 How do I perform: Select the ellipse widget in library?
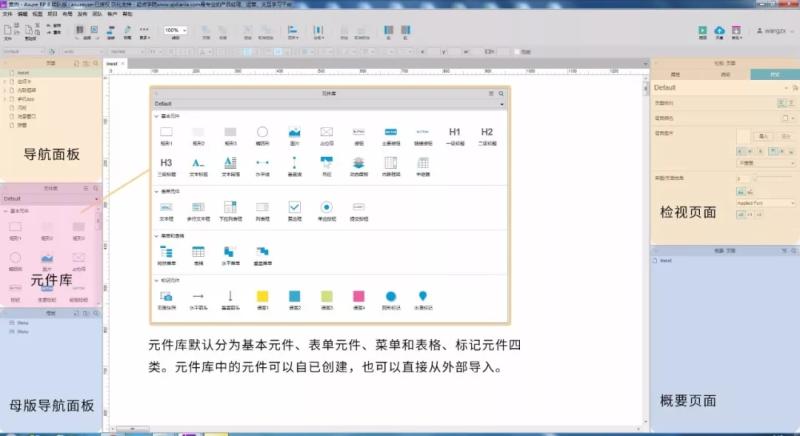(x=262, y=132)
